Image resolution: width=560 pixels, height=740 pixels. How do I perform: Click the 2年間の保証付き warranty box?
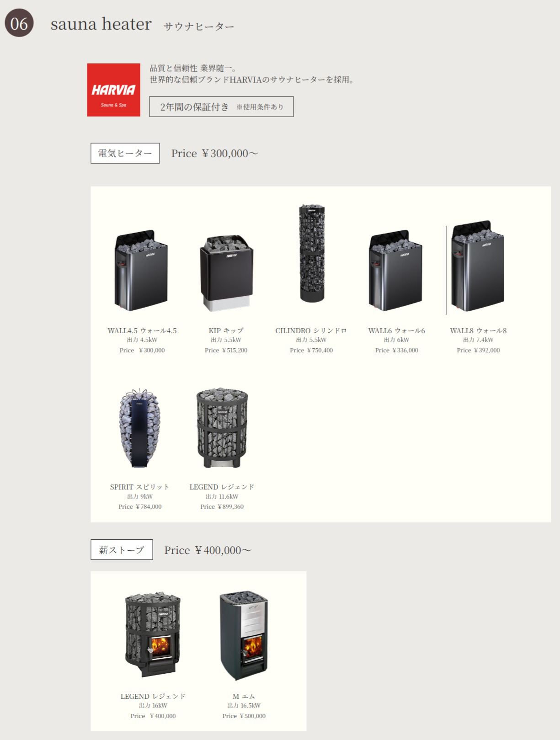pyautogui.click(x=221, y=106)
